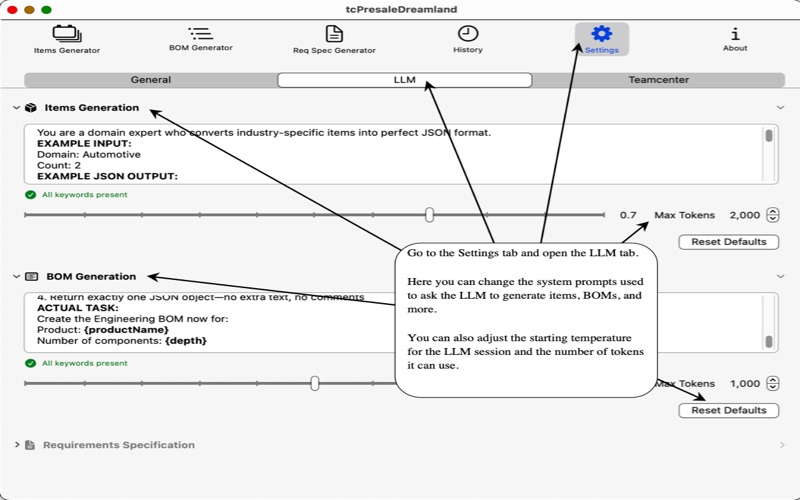Open the Req Spec Generator icon
The height and width of the screenshot is (500, 800).
point(334,34)
